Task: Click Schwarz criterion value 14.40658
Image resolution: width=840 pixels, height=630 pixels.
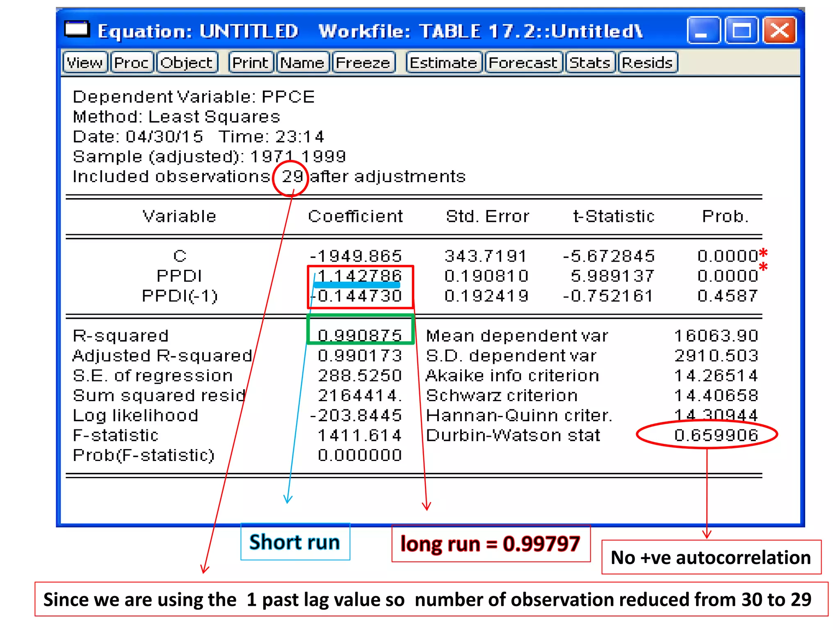Action: click(x=716, y=395)
